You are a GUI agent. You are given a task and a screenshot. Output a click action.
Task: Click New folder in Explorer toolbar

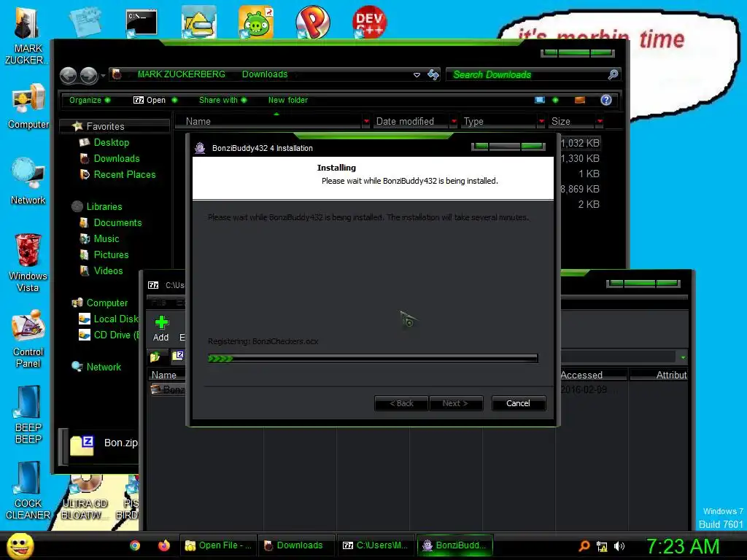point(287,100)
